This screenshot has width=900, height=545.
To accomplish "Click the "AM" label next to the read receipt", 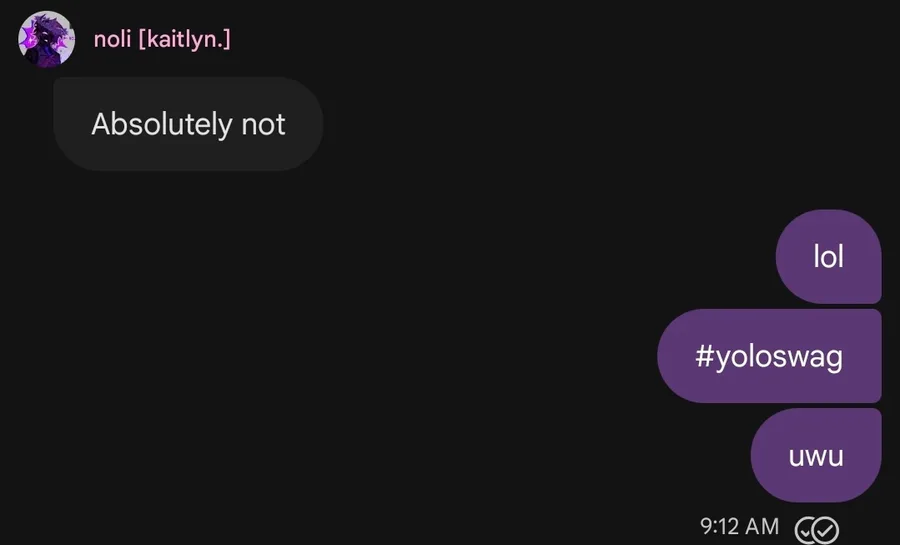I will [x=763, y=526].
